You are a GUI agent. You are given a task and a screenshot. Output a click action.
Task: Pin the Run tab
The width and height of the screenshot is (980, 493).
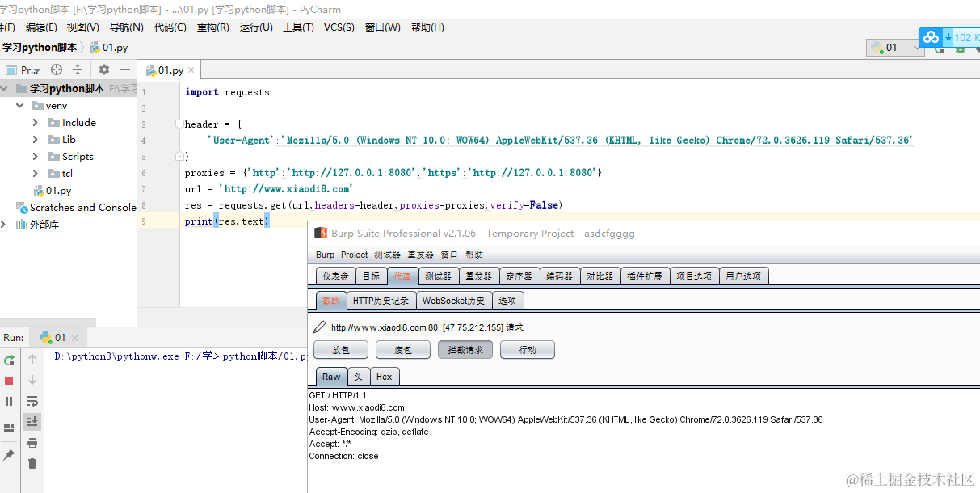[x=10, y=456]
